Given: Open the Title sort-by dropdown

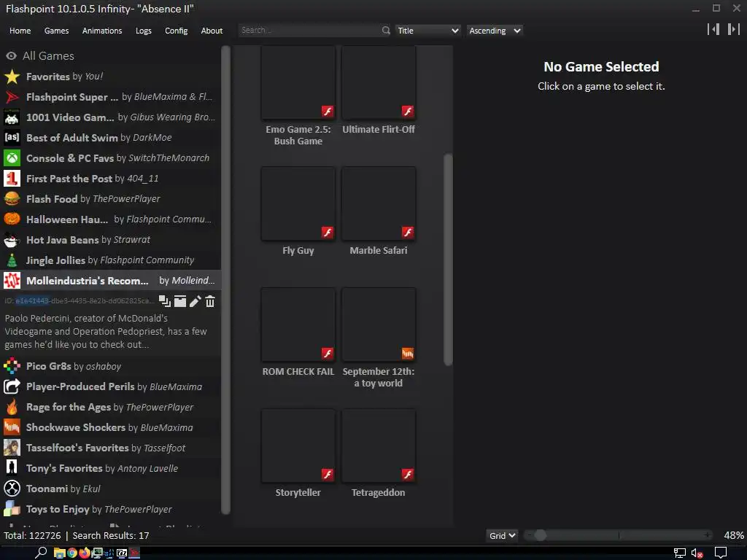Looking at the screenshot, I should [427, 31].
